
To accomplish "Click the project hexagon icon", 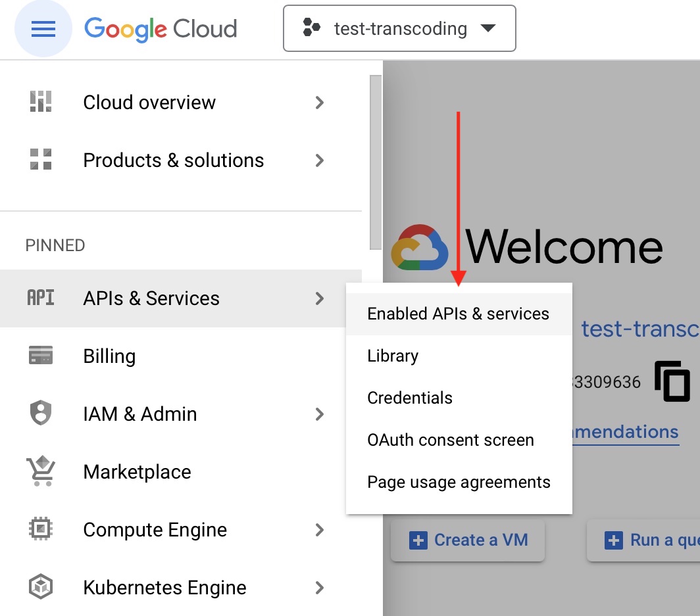I will (x=311, y=27).
